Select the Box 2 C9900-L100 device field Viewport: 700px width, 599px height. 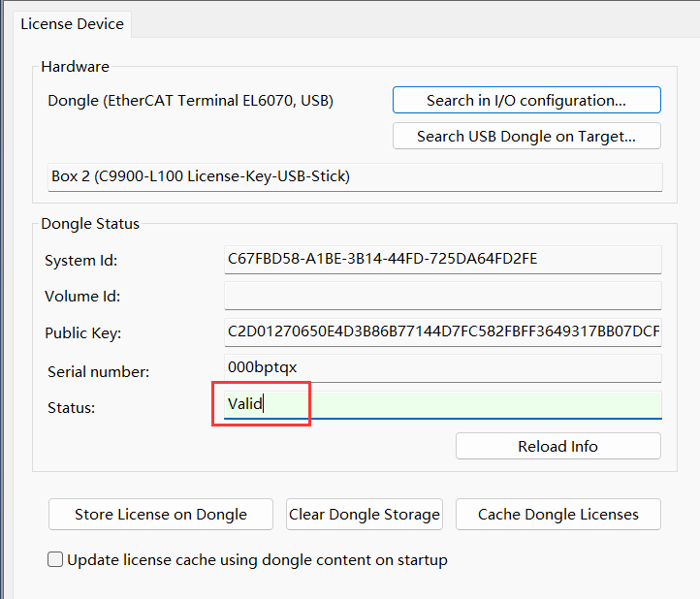355,177
